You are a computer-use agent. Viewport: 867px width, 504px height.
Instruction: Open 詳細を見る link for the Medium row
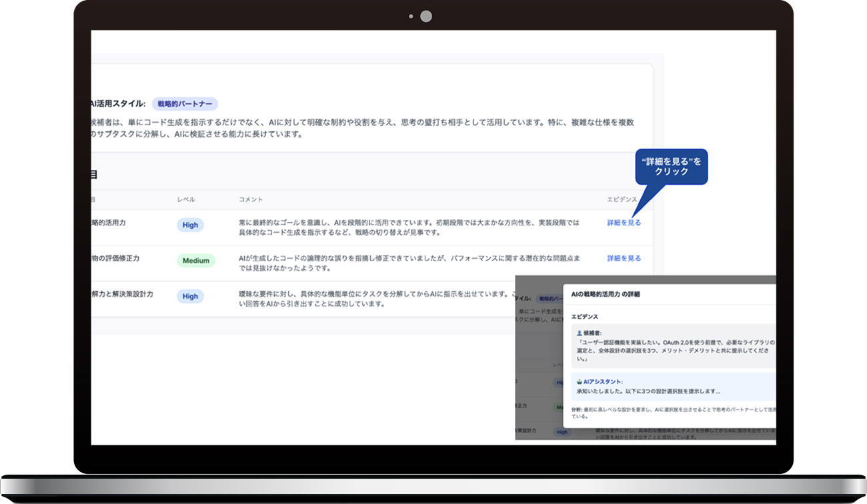coord(624,258)
